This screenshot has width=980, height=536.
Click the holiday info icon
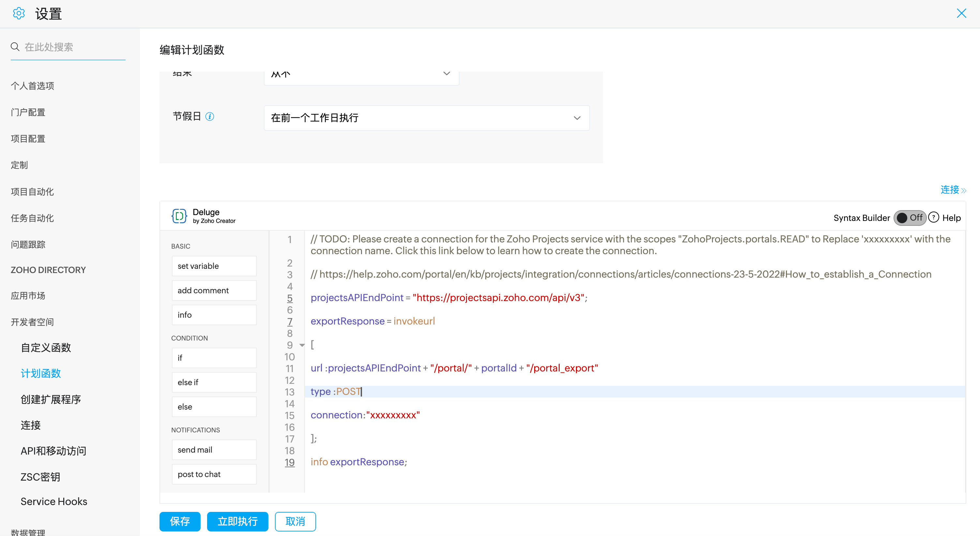(x=210, y=116)
